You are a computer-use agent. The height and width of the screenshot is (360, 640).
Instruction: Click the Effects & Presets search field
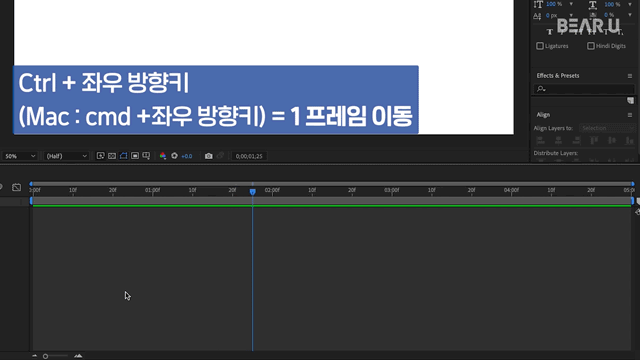(584, 89)
